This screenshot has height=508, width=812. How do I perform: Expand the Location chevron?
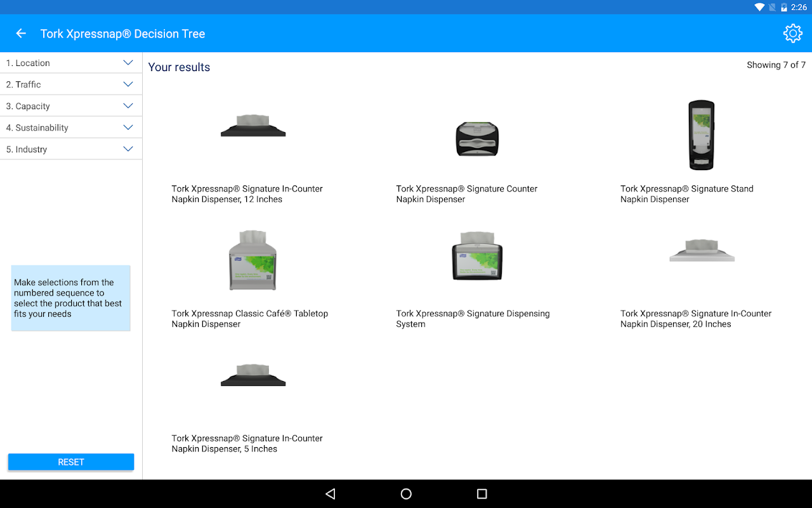pyautogui.click(x=128, y=63)
